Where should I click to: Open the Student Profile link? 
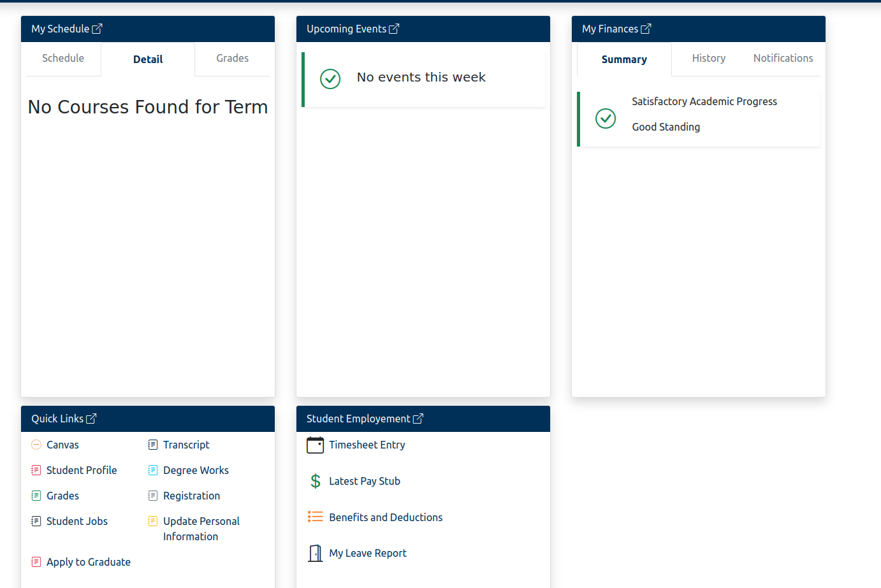(x=82, y=470)
